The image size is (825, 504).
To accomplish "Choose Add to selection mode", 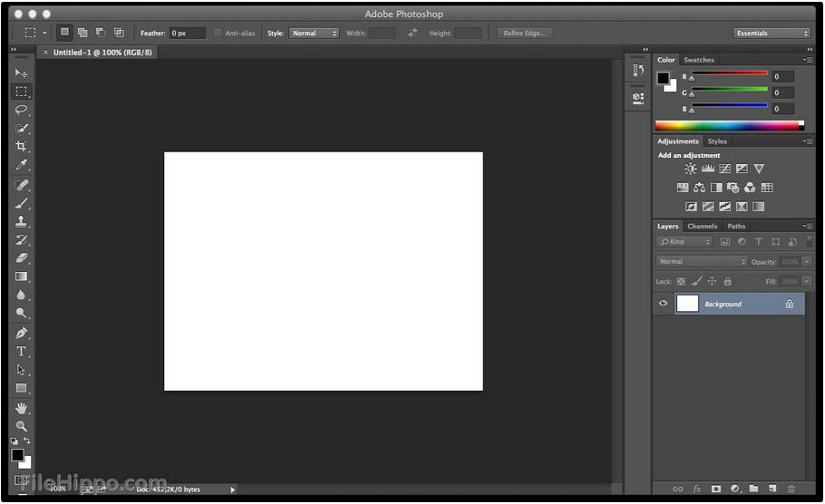I will click(x=82, y=33).
